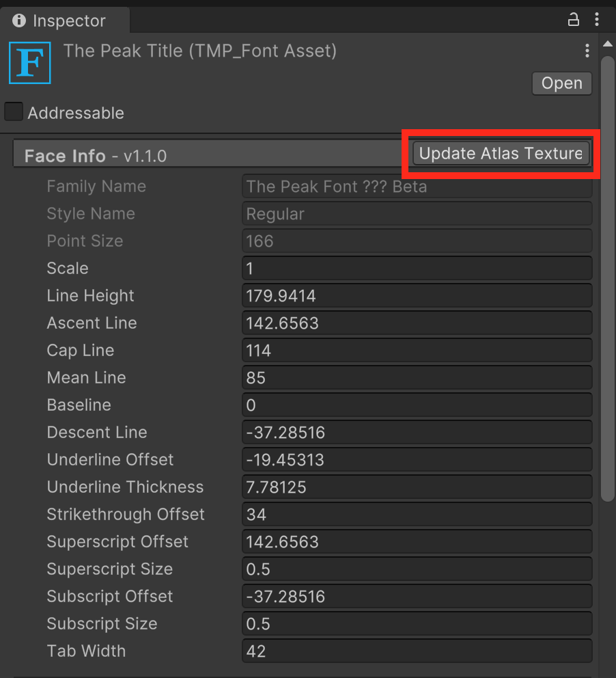Focus the Descent Line value field

click(x=417, y=432)
